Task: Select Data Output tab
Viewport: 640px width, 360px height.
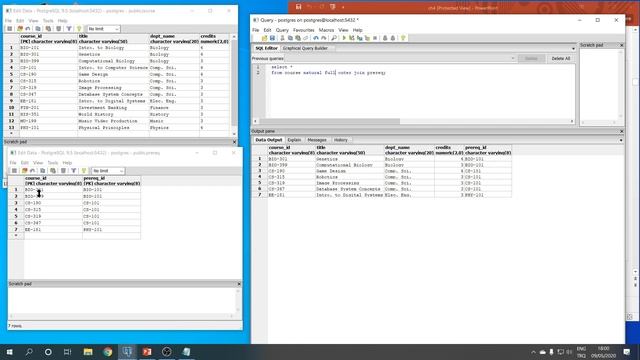Action: coord(269,140)
